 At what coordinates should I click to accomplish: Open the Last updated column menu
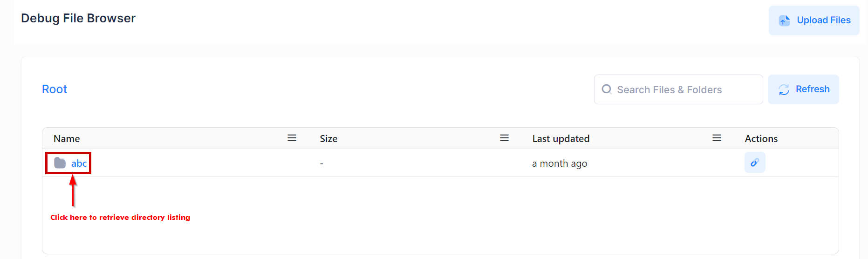coord(717,138)
